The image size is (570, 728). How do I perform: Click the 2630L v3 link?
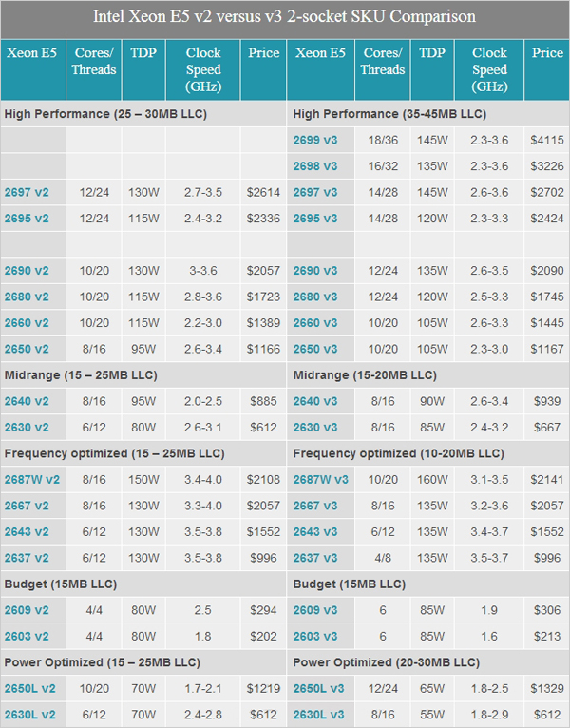(318, 715)
